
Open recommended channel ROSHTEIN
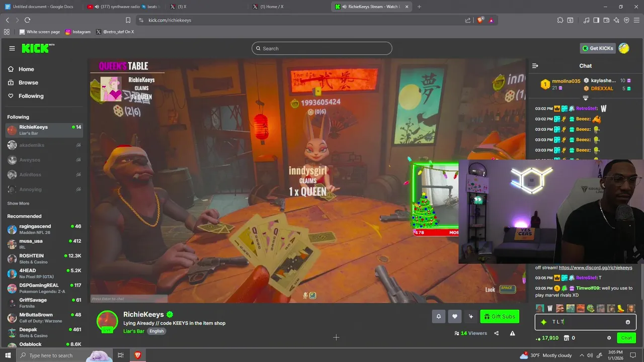(44, 258)
